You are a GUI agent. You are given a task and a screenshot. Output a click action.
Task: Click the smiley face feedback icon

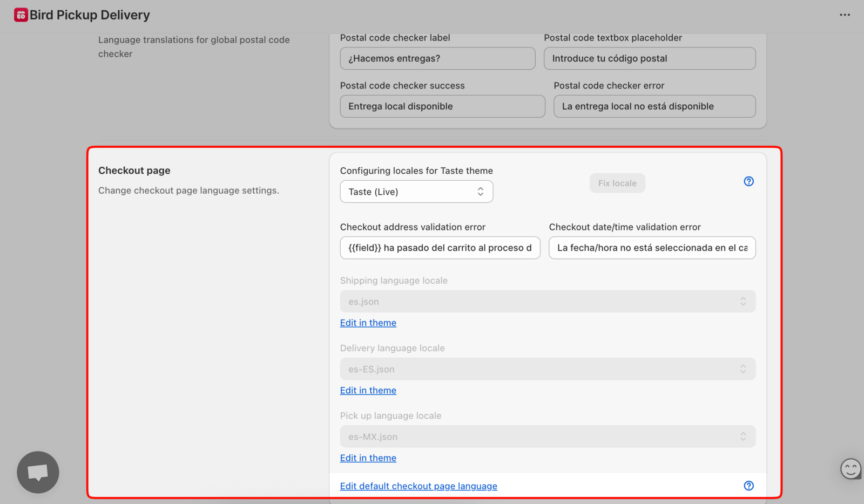(850, 468)
